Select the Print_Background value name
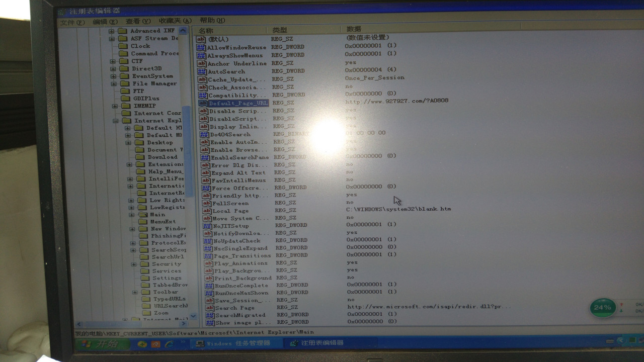Image resolution: width=644 pixels, height=362 pixels. [x=244, y=278]
